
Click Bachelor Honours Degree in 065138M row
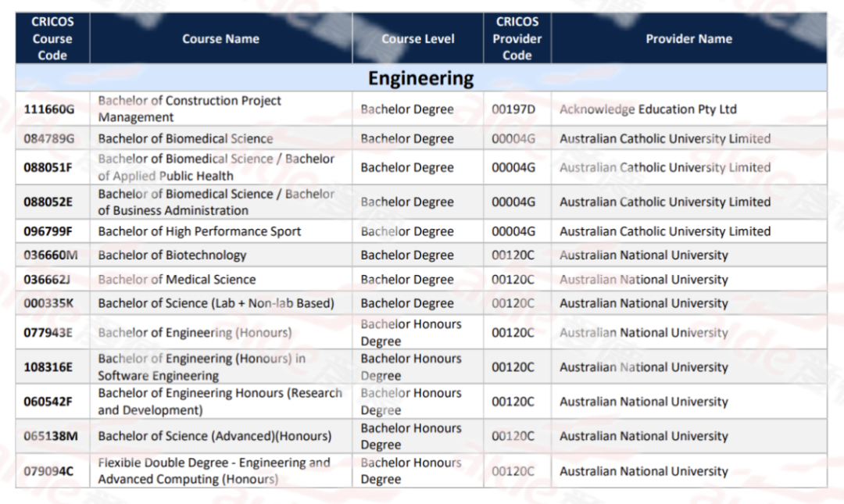coord(411,436)
